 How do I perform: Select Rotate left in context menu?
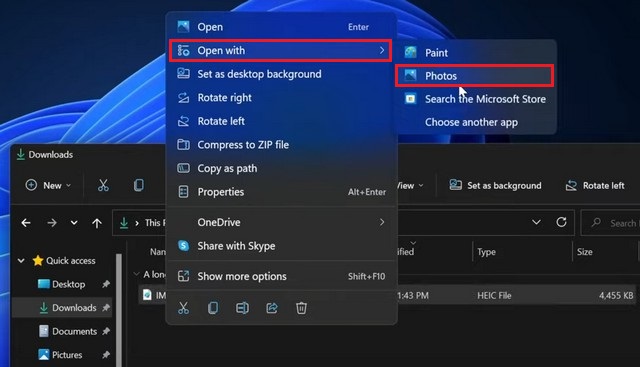(281, 121)
